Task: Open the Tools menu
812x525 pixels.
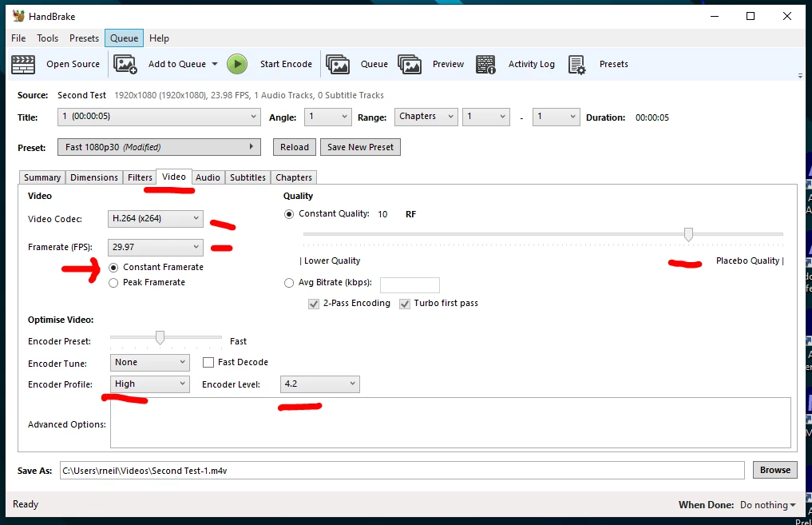Action: click(x=47, y=38)
